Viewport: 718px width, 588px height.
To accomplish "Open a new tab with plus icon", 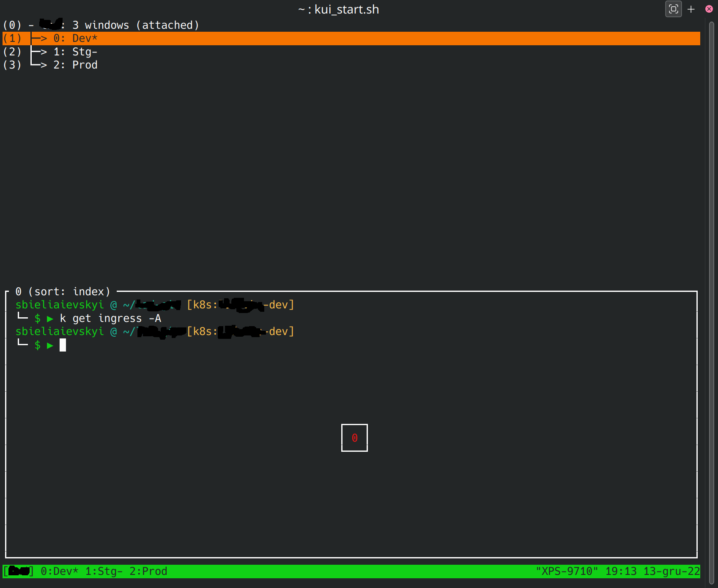I will point(691,9).
